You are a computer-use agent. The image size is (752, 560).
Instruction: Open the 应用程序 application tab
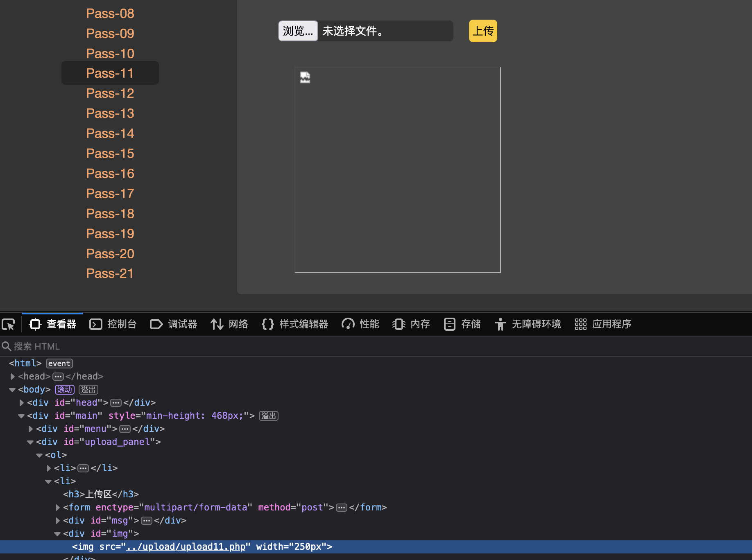coord(603,324)
